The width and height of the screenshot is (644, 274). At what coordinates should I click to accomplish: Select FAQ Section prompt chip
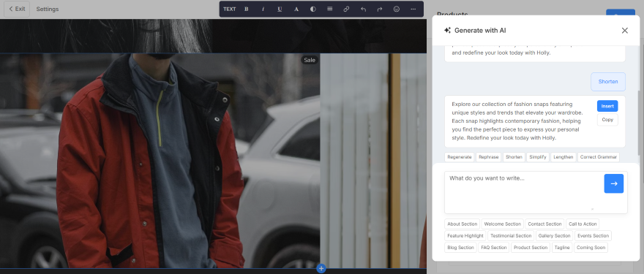click(x=494, y=248)
